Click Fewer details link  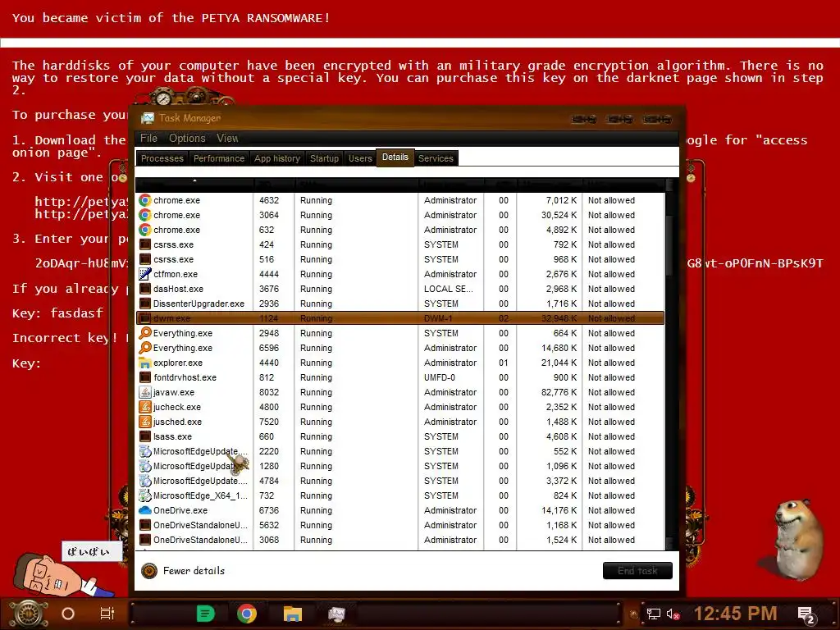[194, 571]
